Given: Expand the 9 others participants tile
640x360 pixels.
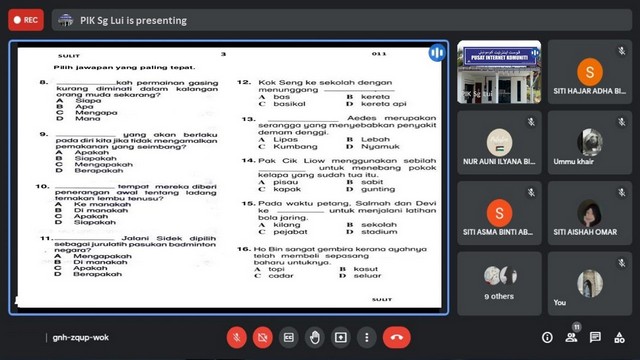Looking at the screenshot, I should click(x=499, y=283).
